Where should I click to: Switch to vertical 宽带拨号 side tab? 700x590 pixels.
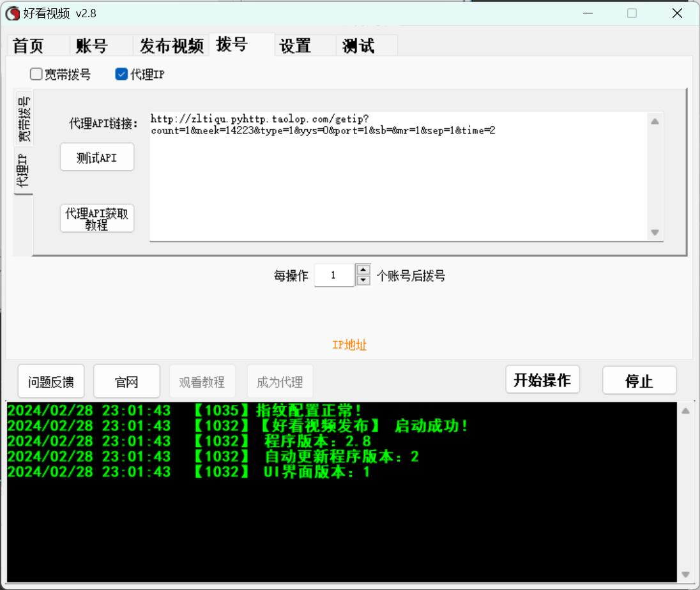coord(24,119)
